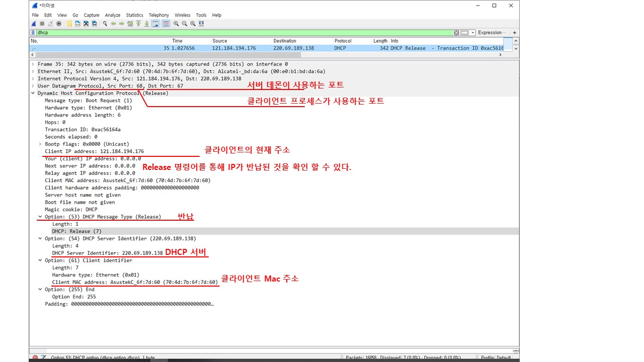Open the View menu

62,15
